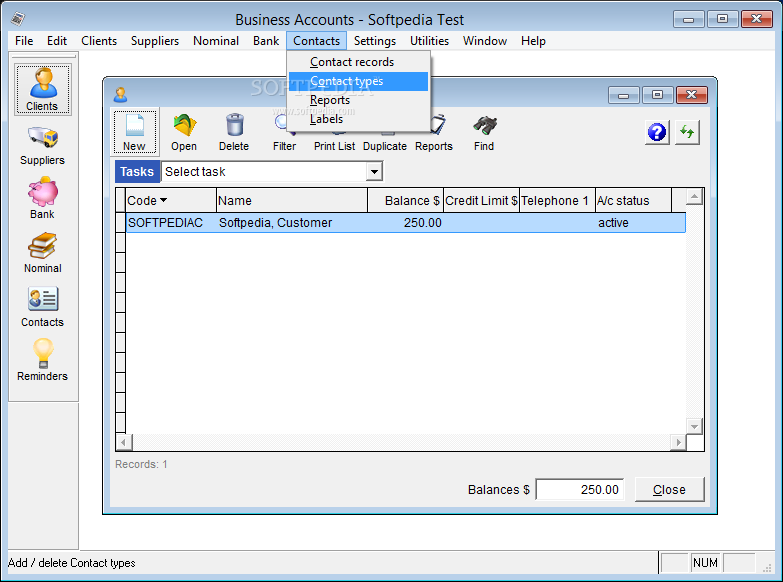Open the Nominal menu

pos(216,41)
